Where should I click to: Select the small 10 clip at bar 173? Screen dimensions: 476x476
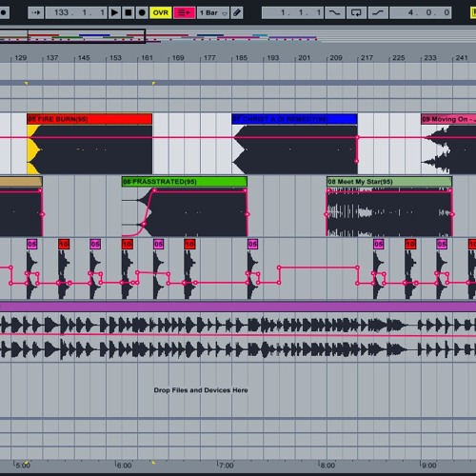click(x=189, y=244)
